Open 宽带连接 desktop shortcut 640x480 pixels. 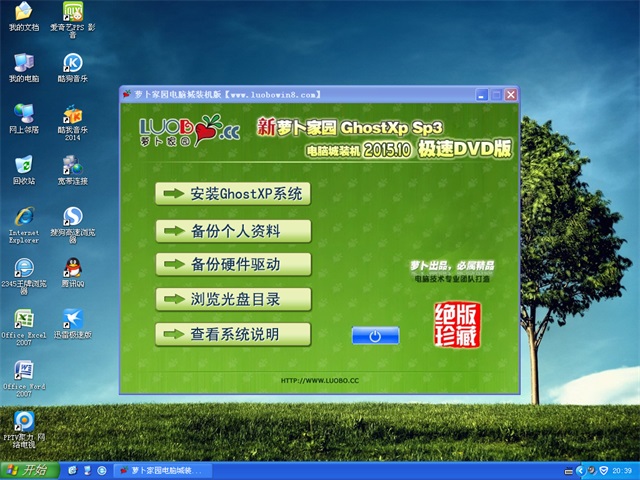tap(72, 165)
